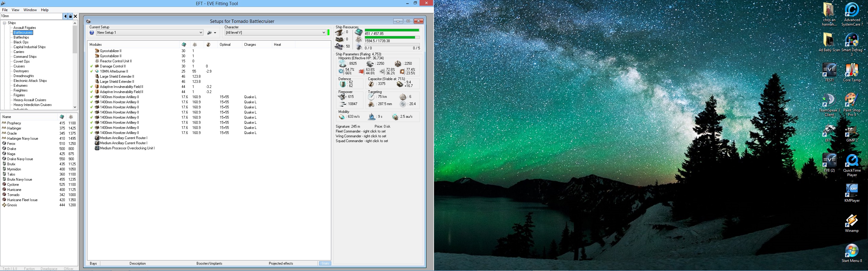Click the ship tree scroll up arrow
The width and height of the screenshot is (868, 271).
coord(75,23)
